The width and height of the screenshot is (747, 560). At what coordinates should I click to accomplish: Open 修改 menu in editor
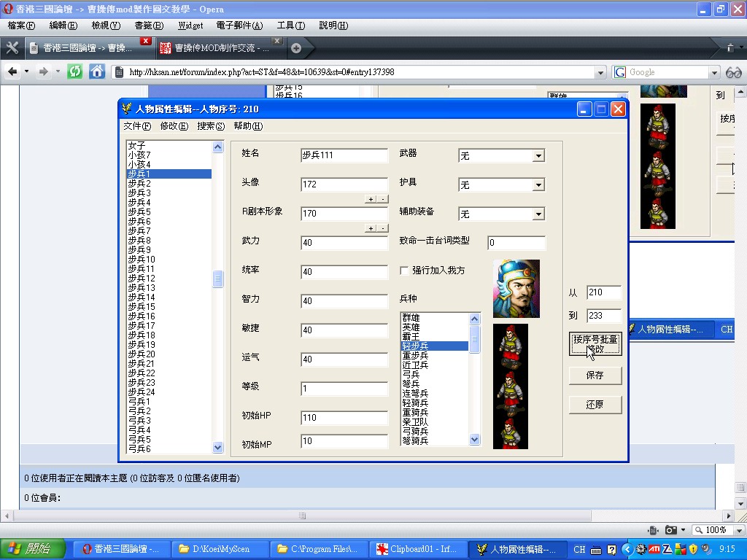[174, 126]
